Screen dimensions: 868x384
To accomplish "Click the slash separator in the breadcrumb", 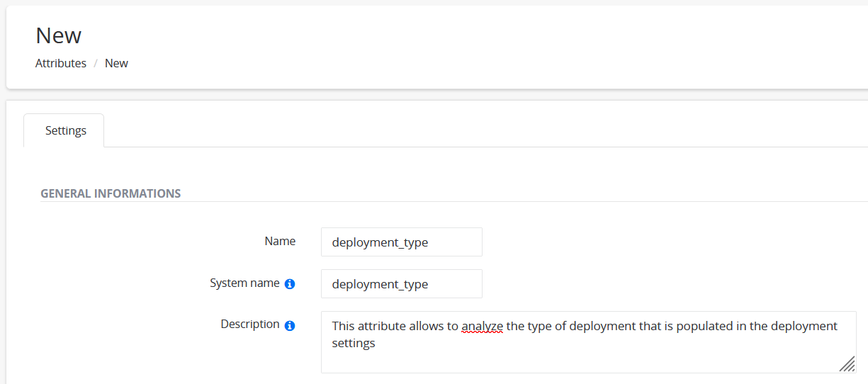I will pyautogui.click(x=96, y=63).
